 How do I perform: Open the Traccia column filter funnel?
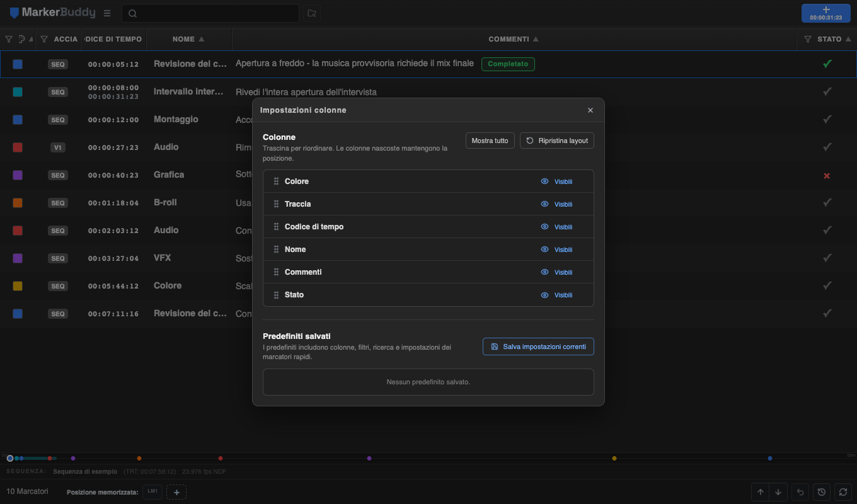(x=43, y=39)
